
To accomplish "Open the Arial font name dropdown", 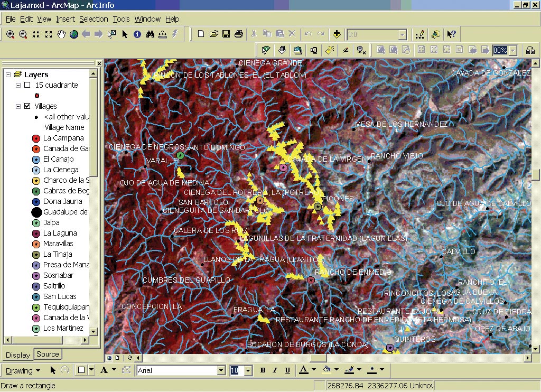I will (221, 370).
